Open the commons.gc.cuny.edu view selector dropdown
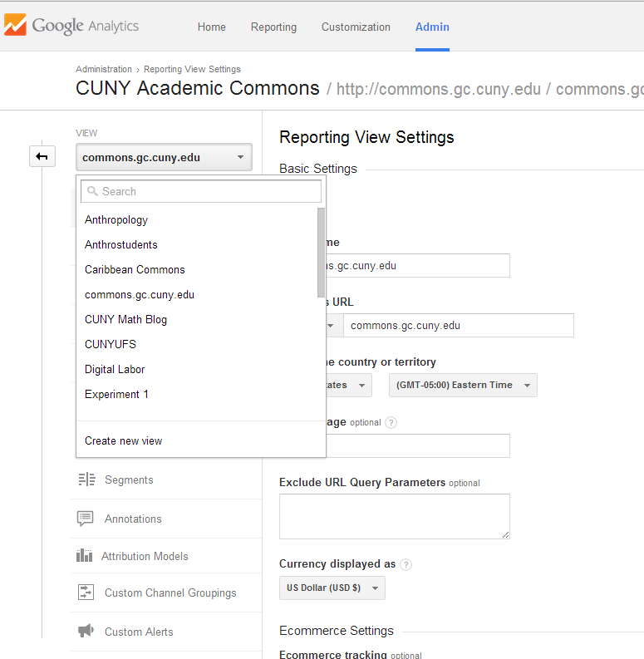Screen dimensions: 644x659 (x=164, y=157)
